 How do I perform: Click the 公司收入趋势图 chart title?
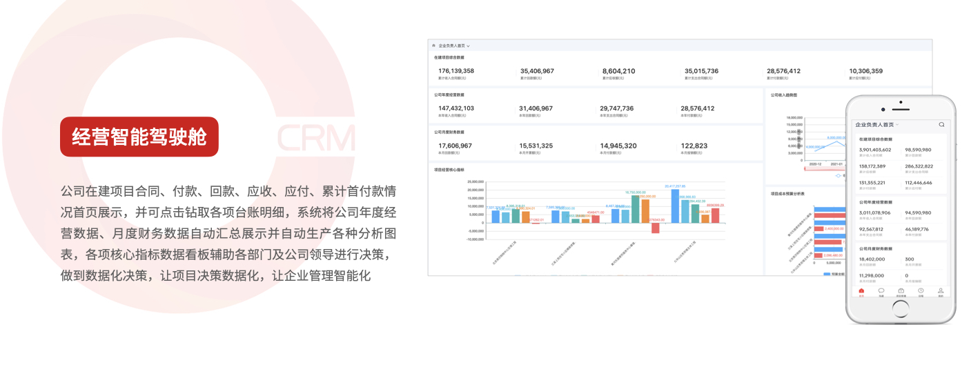[784, 95]
